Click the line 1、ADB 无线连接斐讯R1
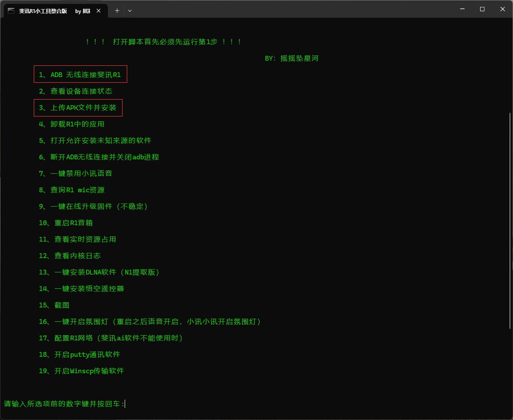The image size is (513, 420). pos(80,75)
